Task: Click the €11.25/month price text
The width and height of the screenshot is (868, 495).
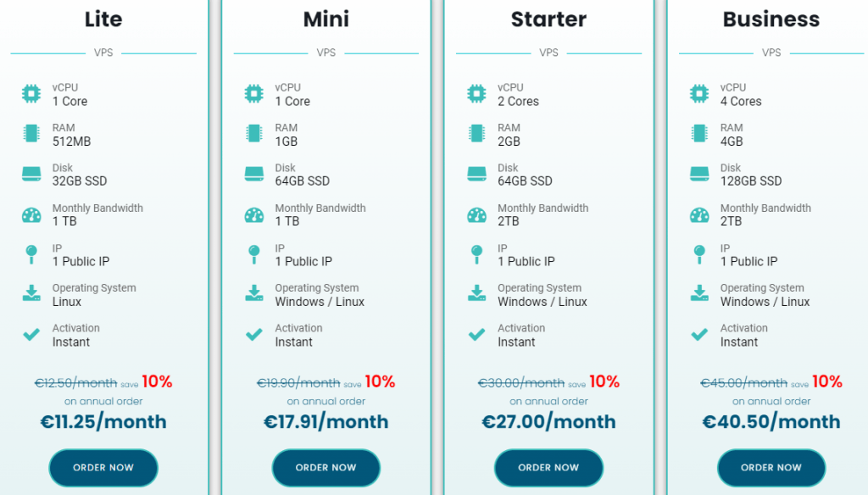Action: point(103,422)
